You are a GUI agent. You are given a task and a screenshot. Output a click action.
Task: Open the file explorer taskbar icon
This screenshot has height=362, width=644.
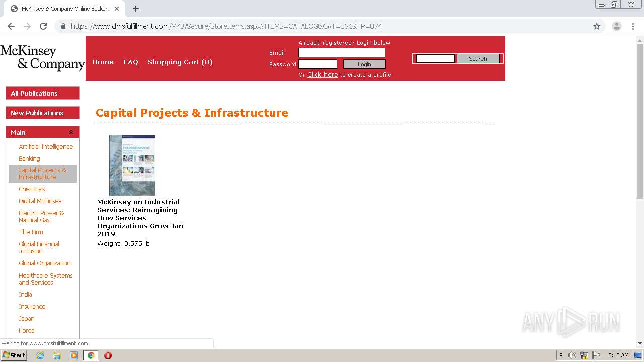pos(57,355)
